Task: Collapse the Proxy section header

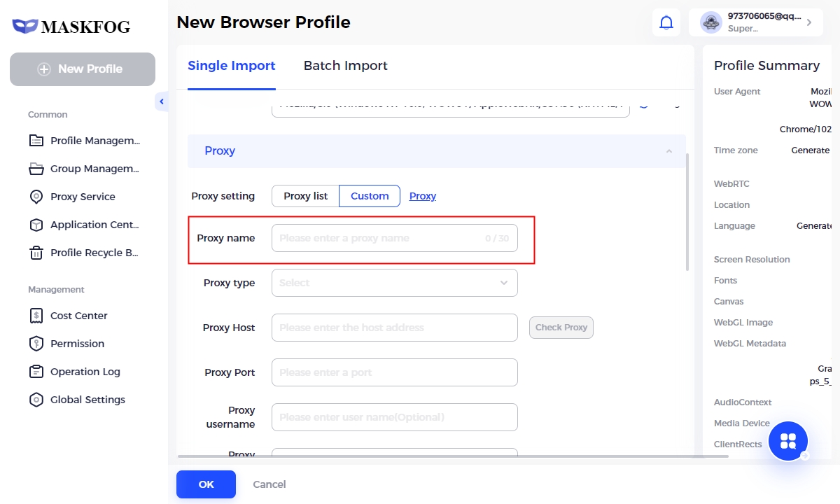Action: click(668, 151)
